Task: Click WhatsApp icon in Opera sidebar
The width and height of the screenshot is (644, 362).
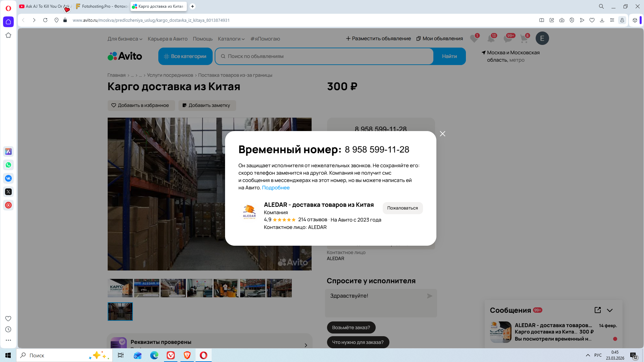Action: click(x=8, y=165)
